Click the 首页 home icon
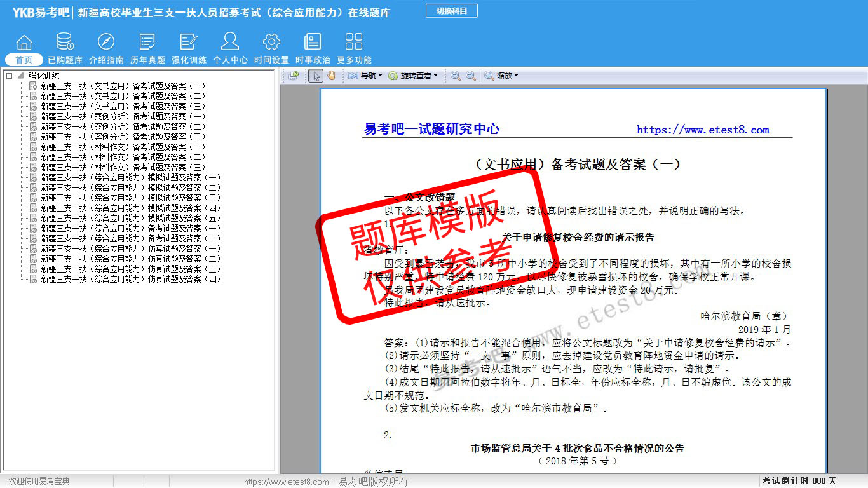Image resolution: width=868 pixels, height=488 pixels. coord(24,43)
